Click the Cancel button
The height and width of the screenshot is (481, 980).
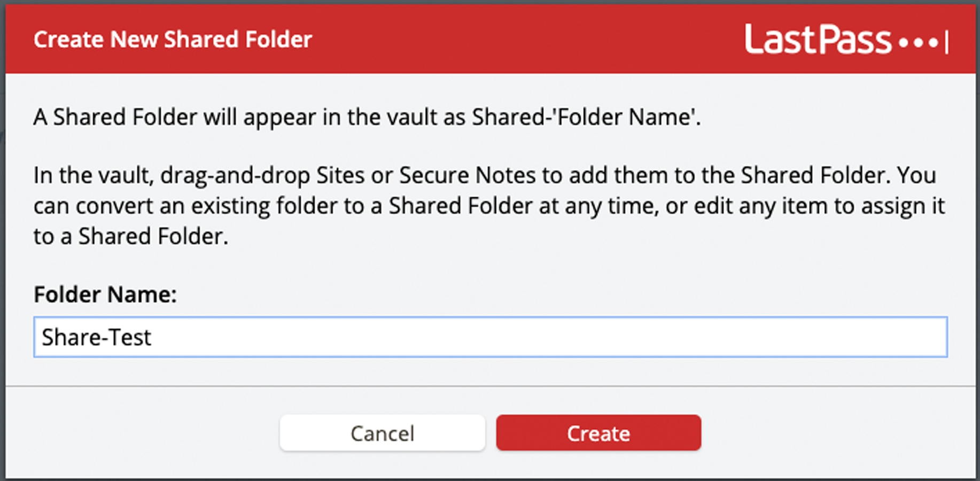[x=383, y=433]
